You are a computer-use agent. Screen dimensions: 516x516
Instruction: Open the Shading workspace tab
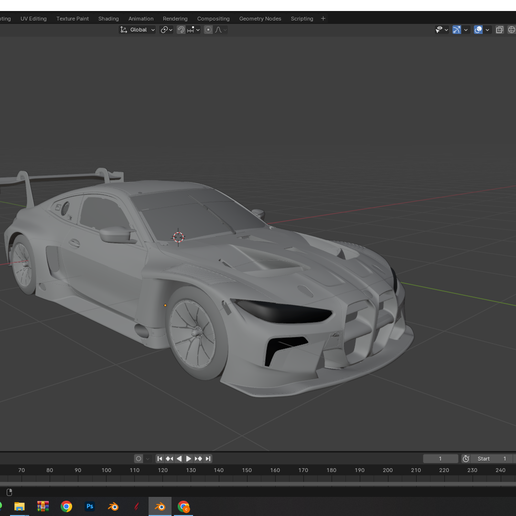click(108, 19)
